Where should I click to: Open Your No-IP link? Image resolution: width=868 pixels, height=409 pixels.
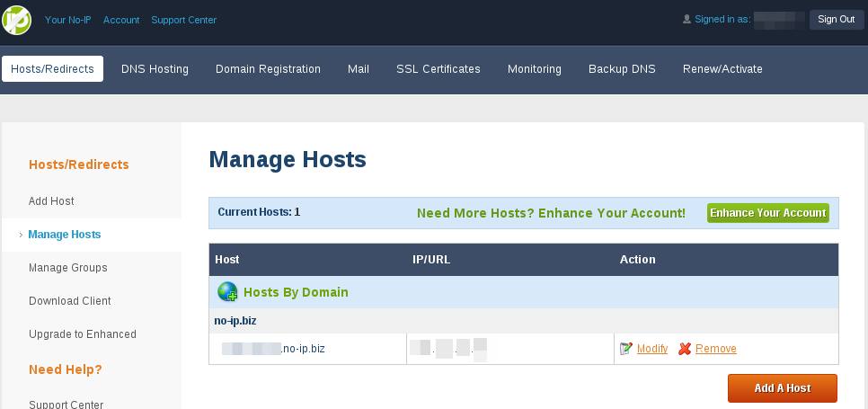(68, 20)
